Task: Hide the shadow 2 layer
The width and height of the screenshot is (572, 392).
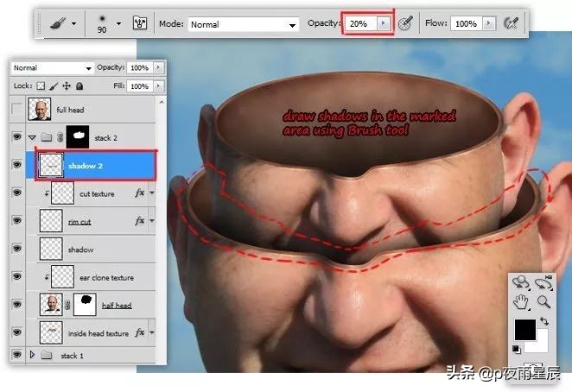Action: [16, 165]
